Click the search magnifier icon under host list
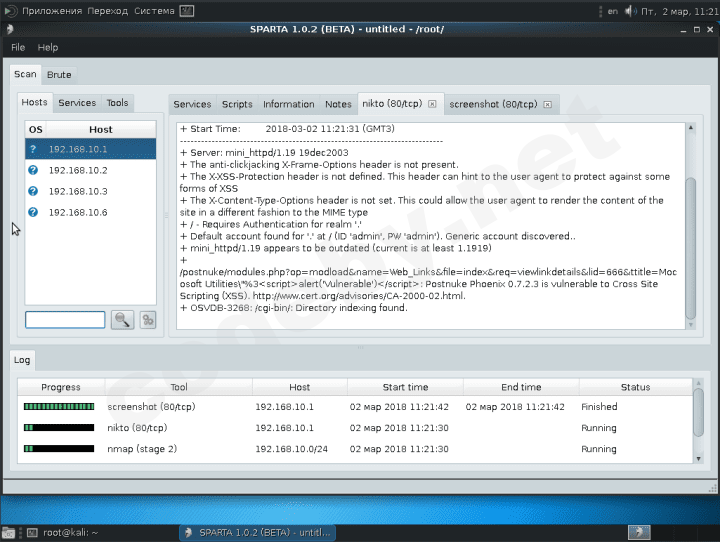720x542 pixels. 122,320
